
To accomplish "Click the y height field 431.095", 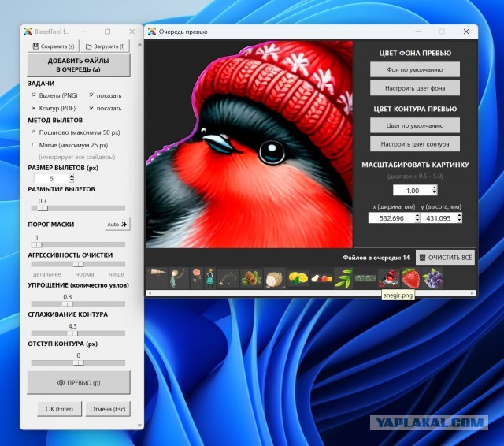I will point(439,218).
